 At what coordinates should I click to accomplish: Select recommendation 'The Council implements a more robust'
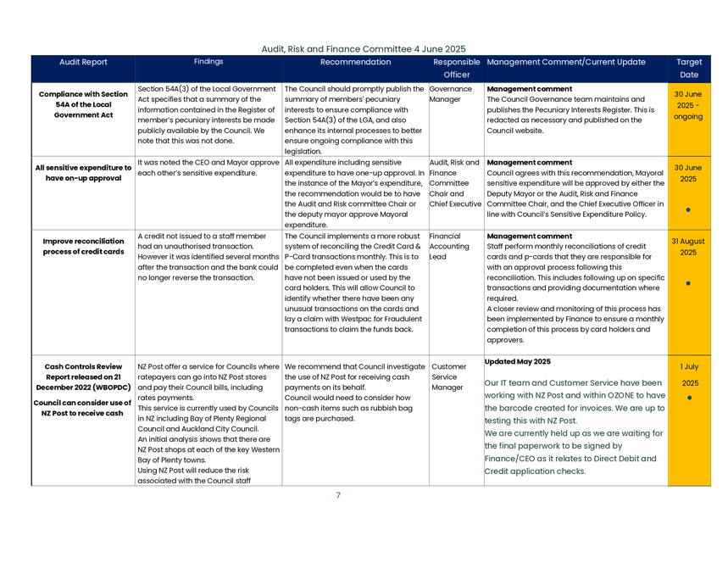[353, 282]
